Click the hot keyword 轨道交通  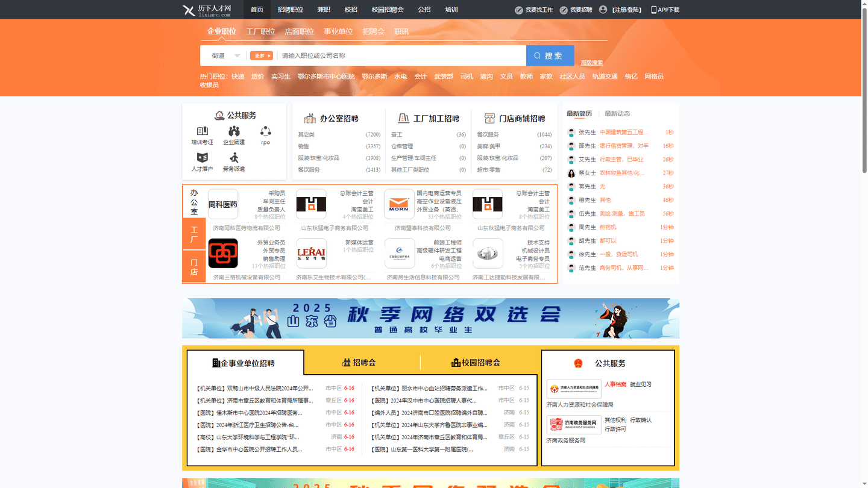pyautogui.click(x=605, y=77)
